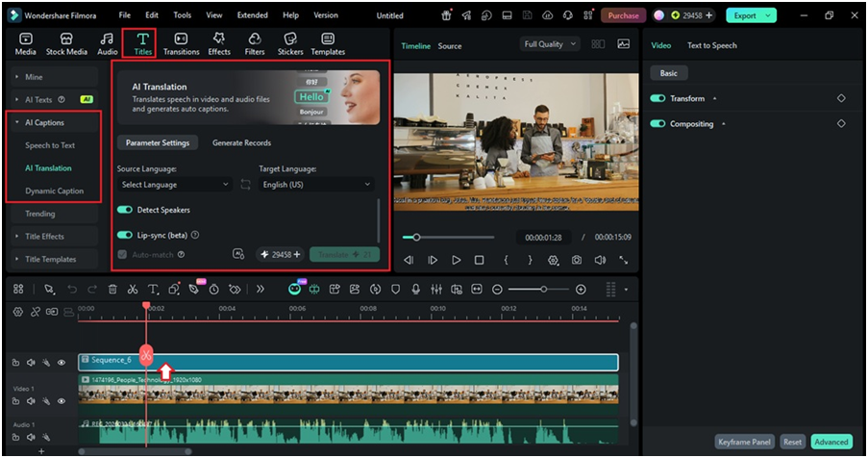
Task: Show more timeline tools via double chevron
Action: [260, 289]
